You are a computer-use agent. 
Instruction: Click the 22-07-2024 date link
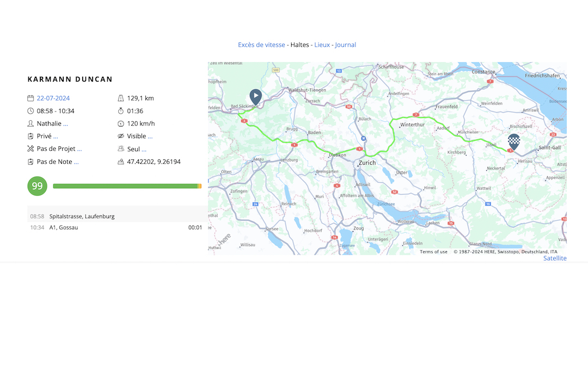tap(53, 98)
